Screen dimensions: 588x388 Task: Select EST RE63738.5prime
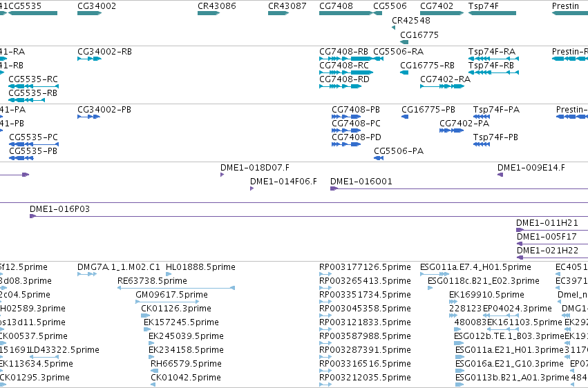176,289
